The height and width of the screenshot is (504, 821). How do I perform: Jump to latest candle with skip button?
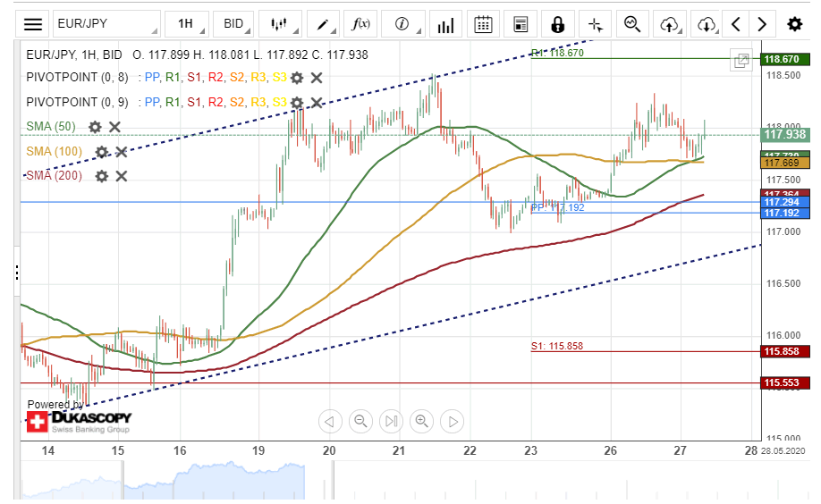point(391,421)
